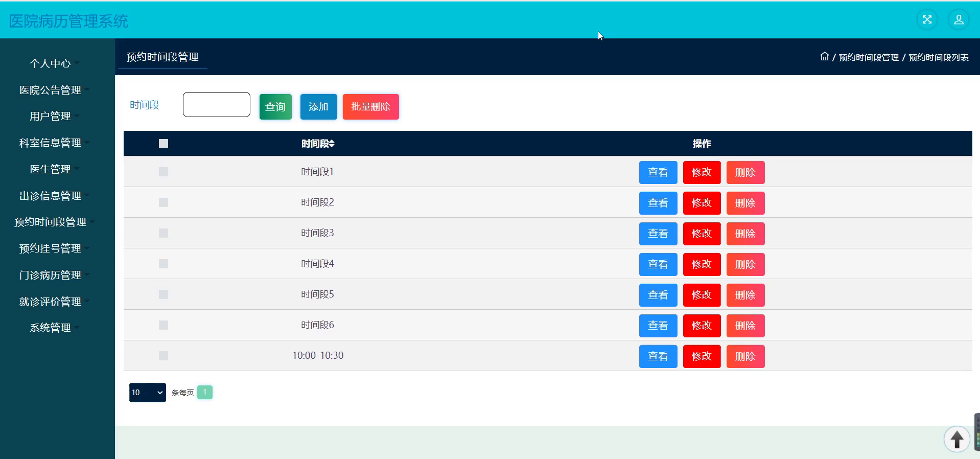Edit 10:00-10:30 with 修改
Screen dimensions: 980x459
point(702,356)
